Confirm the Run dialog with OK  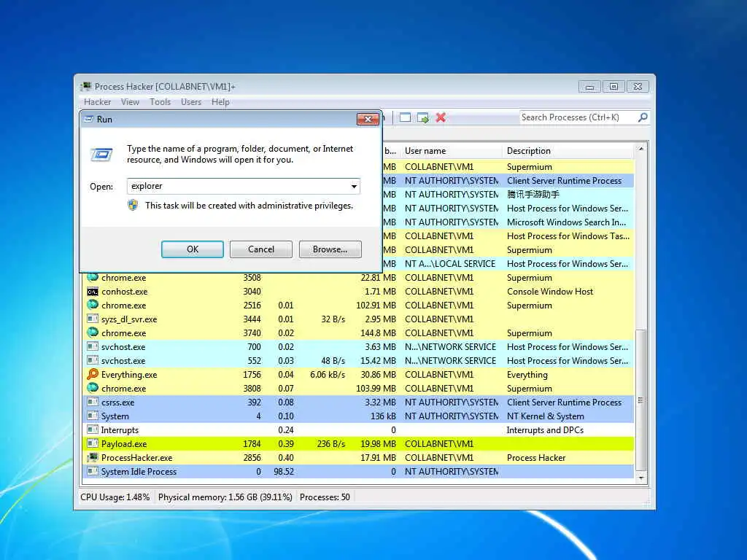pyautogui.click(x=193, y=249)
